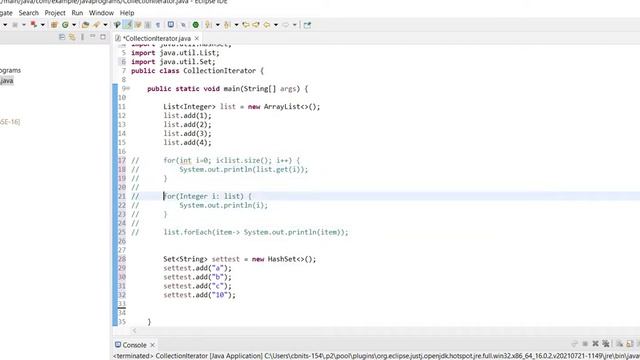Expand the New Java Class dropdown arrow
Image resolution: width=640 pixels, height=360 pixels.
[x=74, y=25]
